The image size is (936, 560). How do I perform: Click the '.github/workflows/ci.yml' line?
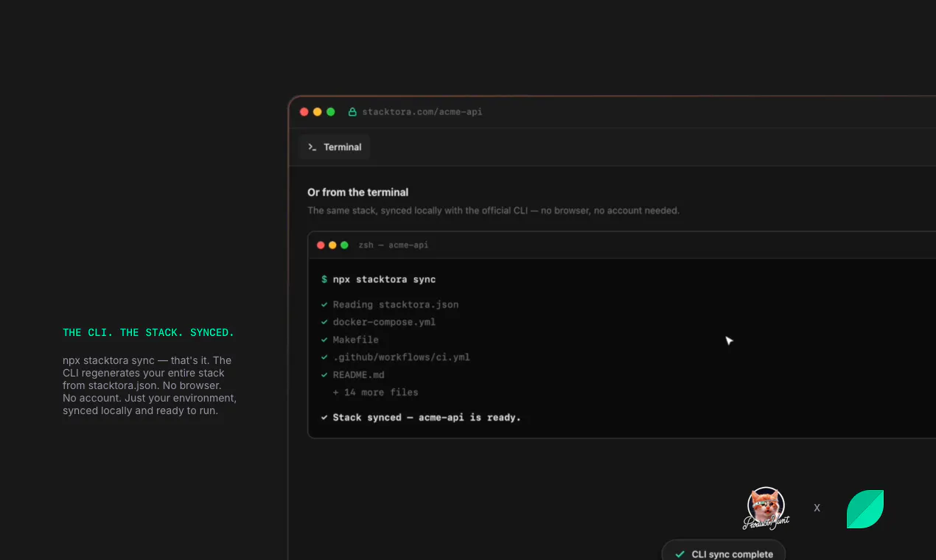click(x=401, y=357)
